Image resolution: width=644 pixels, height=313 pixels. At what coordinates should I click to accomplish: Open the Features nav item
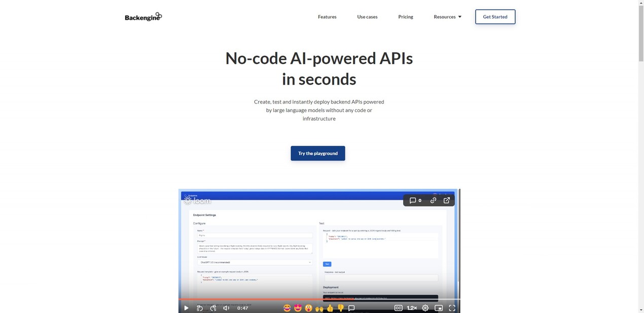click(x=327, y=17)
